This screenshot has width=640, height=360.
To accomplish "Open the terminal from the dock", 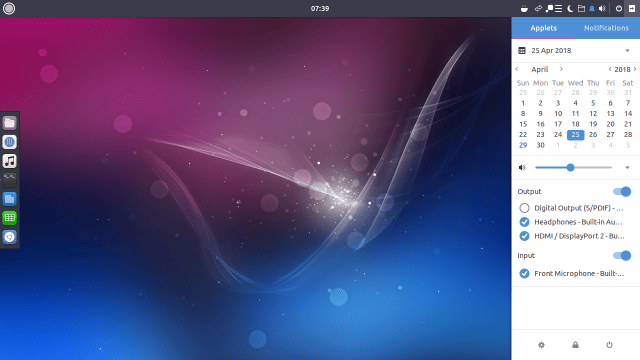I will tap(9, 180).
